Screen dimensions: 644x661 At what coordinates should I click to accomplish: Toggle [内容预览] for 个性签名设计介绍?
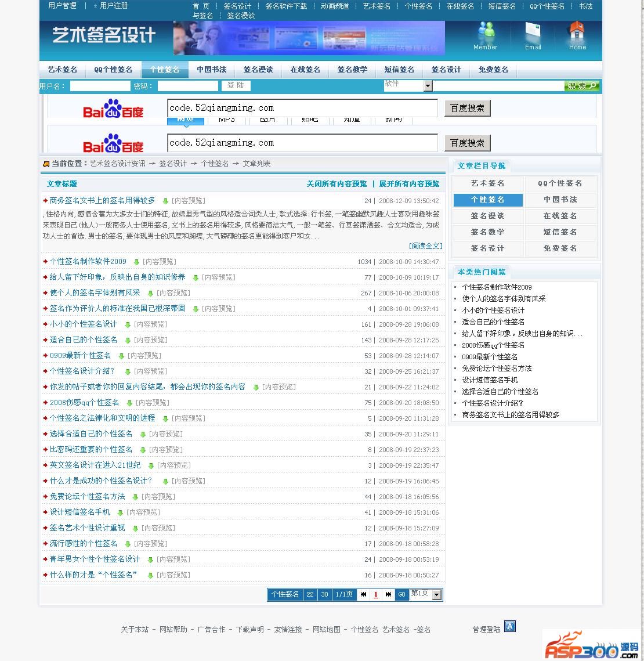pos(151,371)
